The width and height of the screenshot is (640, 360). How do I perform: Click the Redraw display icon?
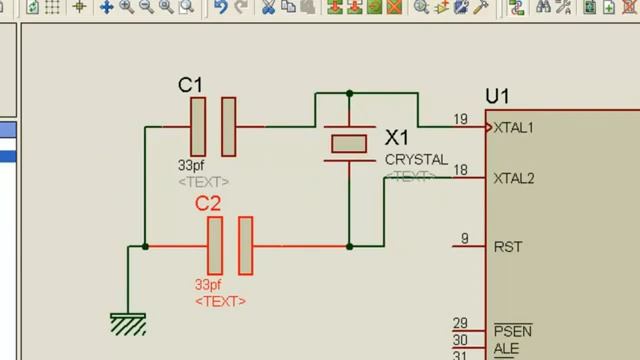pyautogui.click(x=33, y=7)
